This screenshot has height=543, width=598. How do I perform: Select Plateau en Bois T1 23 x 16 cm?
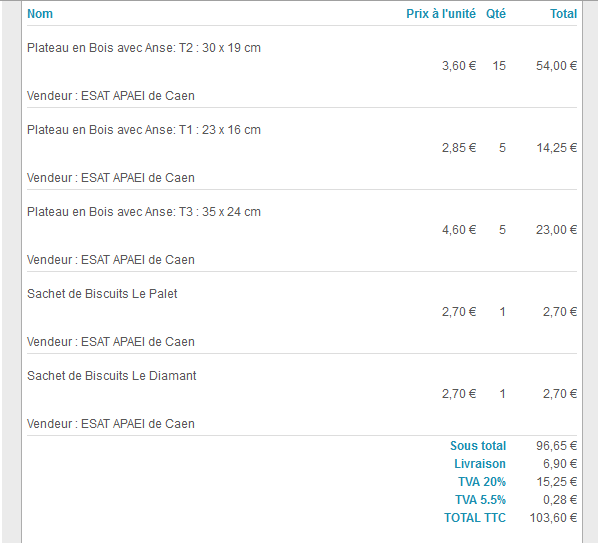click(x=144, y=130)
